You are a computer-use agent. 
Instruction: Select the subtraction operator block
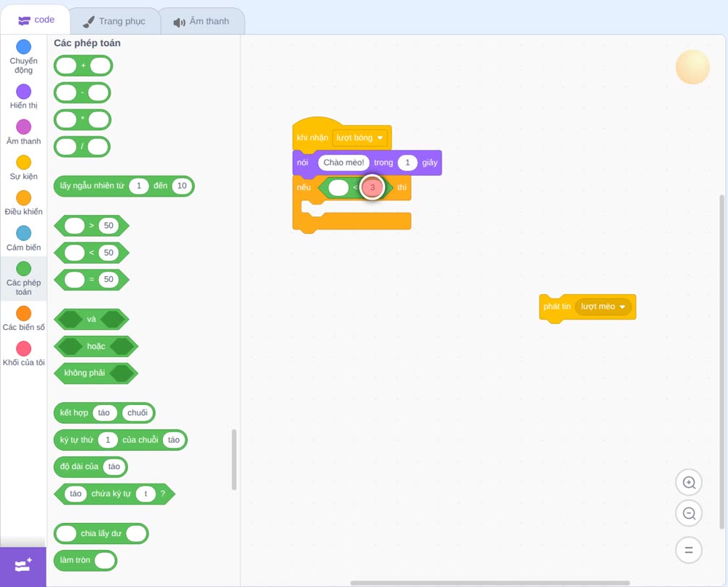click(82, 93)
